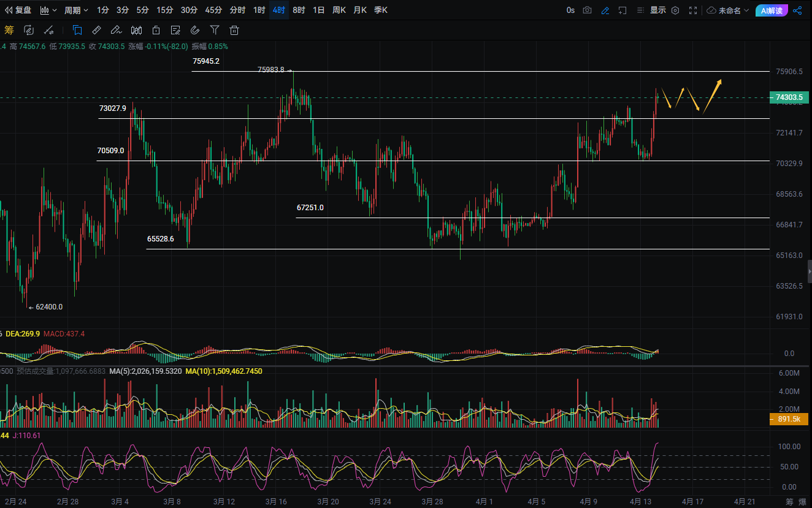Click the AI解读 button

[x=772, y=10]
